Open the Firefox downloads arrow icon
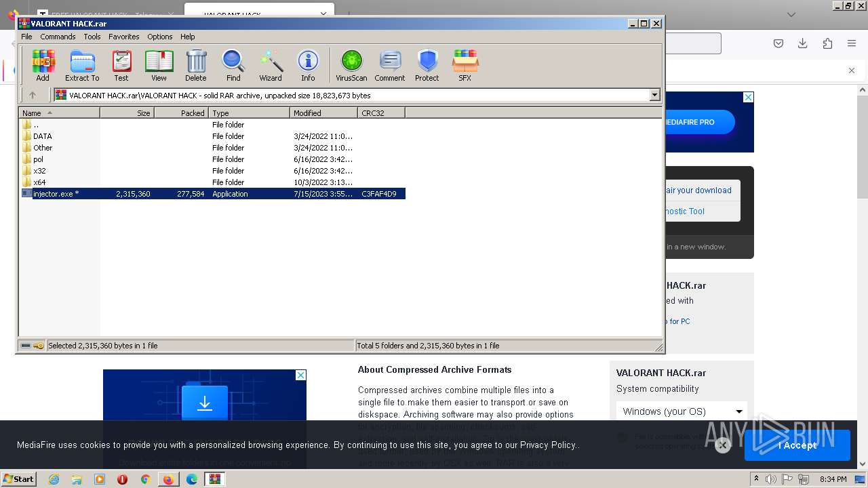Viewport: 868px width, 488px height. (x=803, y=43)
